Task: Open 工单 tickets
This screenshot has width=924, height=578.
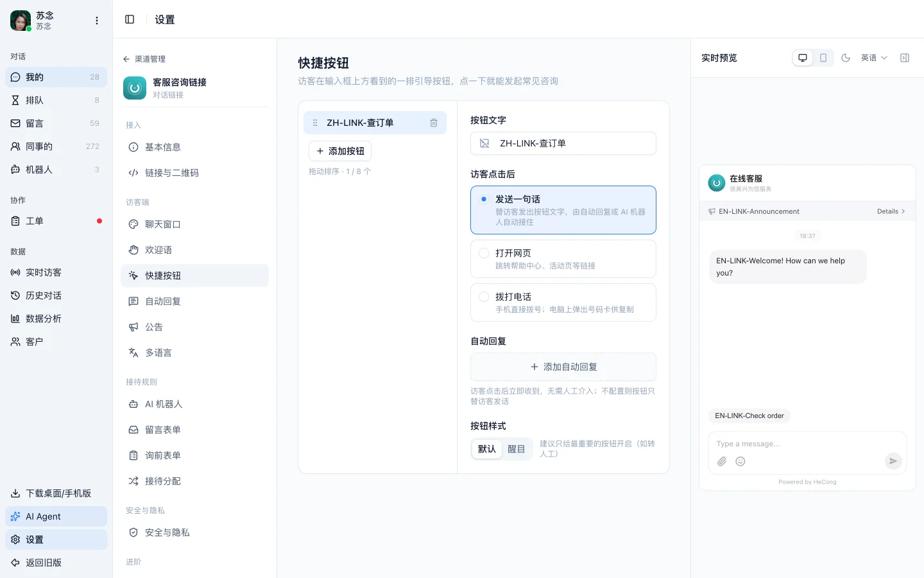Action: [x=56, y=221]
